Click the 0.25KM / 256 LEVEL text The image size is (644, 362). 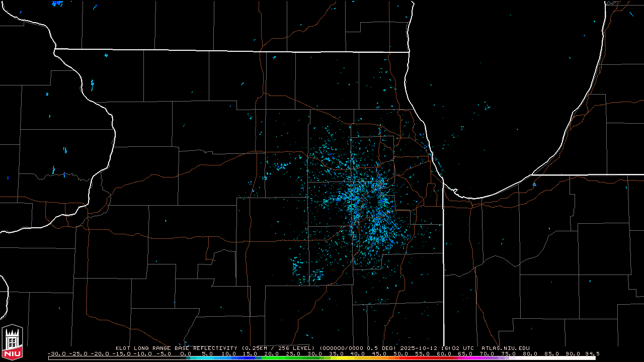pos(278,348)
